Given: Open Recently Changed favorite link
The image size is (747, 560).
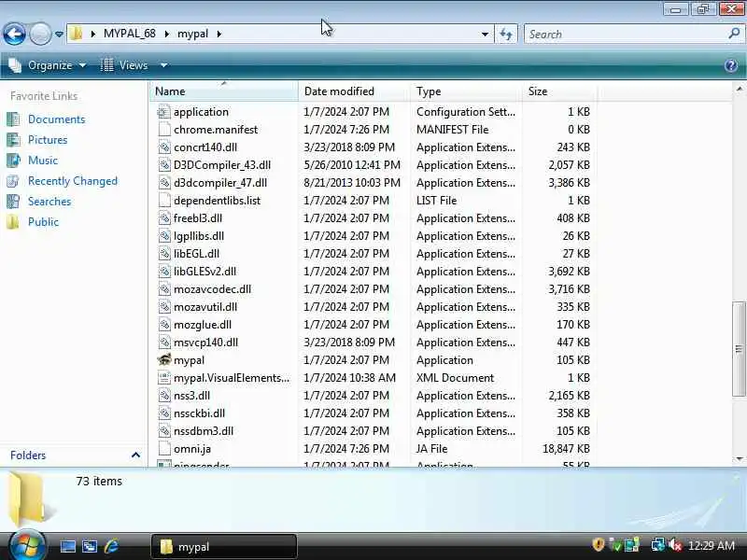Looking at the screenshot, I should [x=73, y=181].
